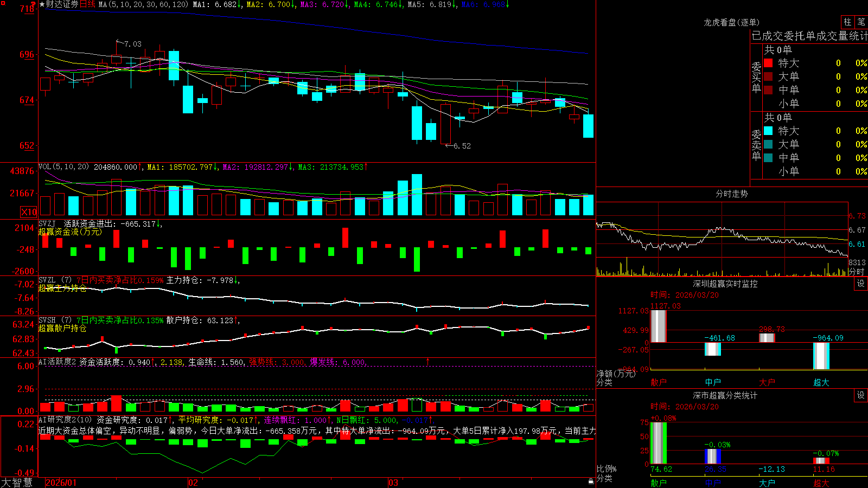Viewport: 868px width, 488px height.
Task: Click the X10 volume scale box
Action: [x=29, y=212]
